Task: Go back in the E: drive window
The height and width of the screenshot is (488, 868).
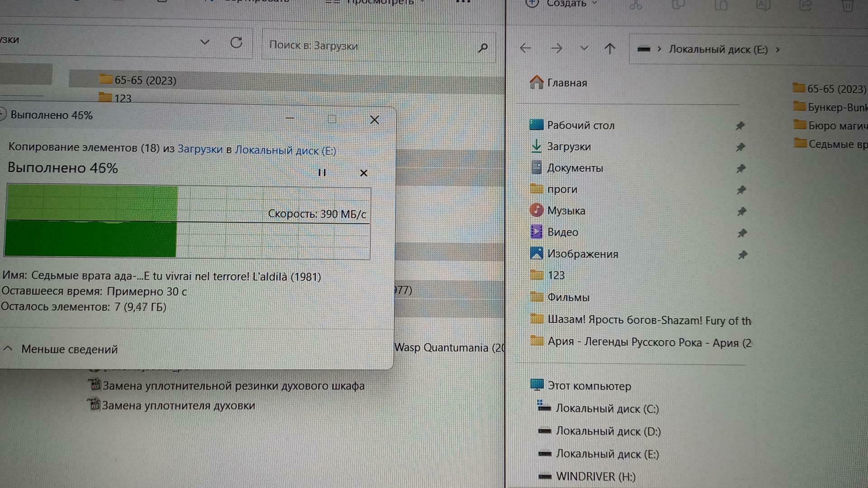Action: [x=525, y=48]
